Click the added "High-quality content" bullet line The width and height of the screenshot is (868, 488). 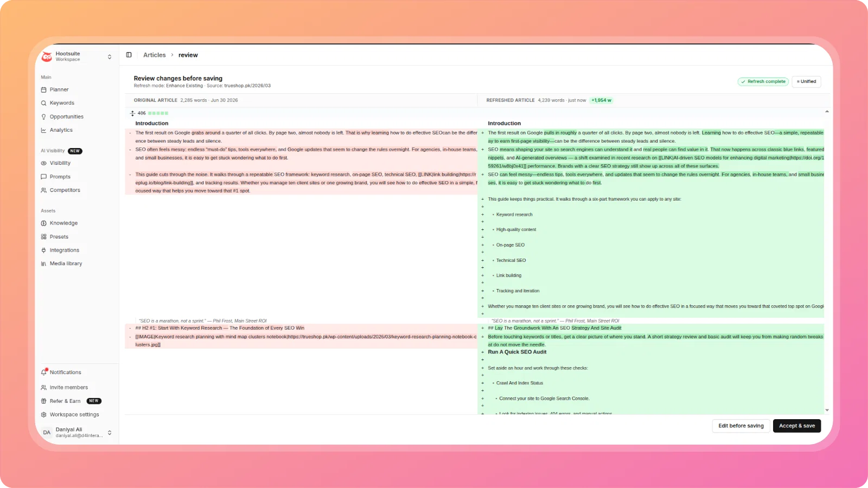click(516, 230)
